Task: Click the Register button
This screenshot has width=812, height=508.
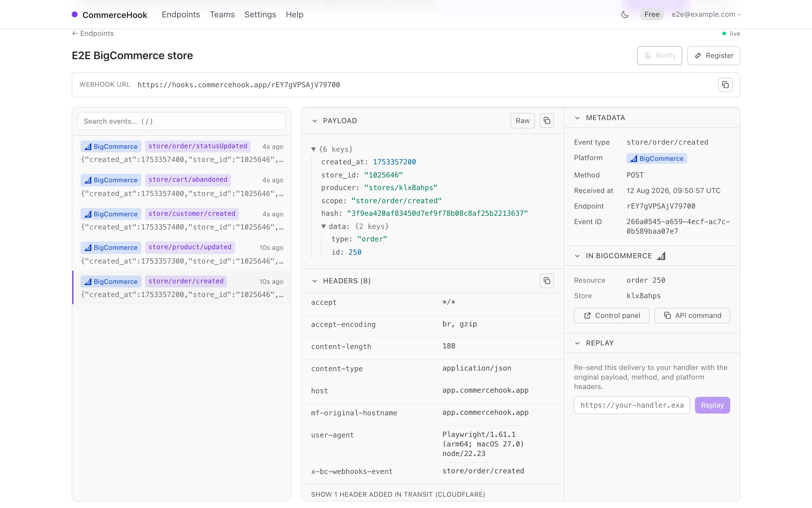Action: 713,56
